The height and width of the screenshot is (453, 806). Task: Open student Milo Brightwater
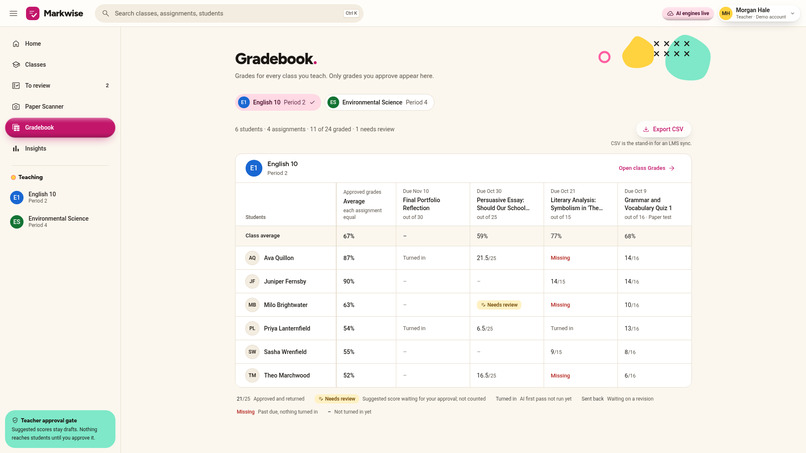tap(286, 305)
